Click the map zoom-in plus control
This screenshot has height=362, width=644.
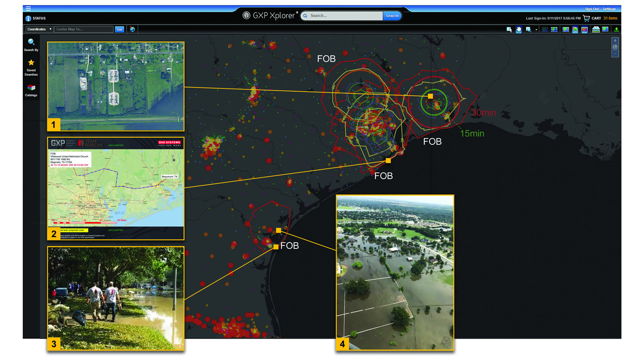615,40
